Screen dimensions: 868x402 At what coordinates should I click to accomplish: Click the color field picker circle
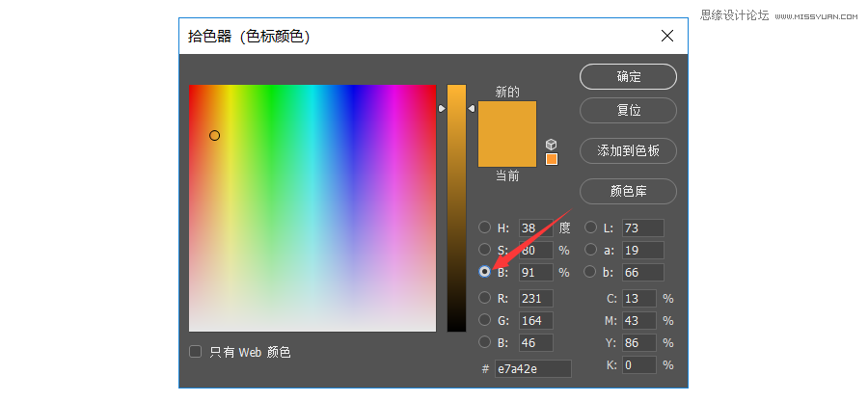click(215, 136)
